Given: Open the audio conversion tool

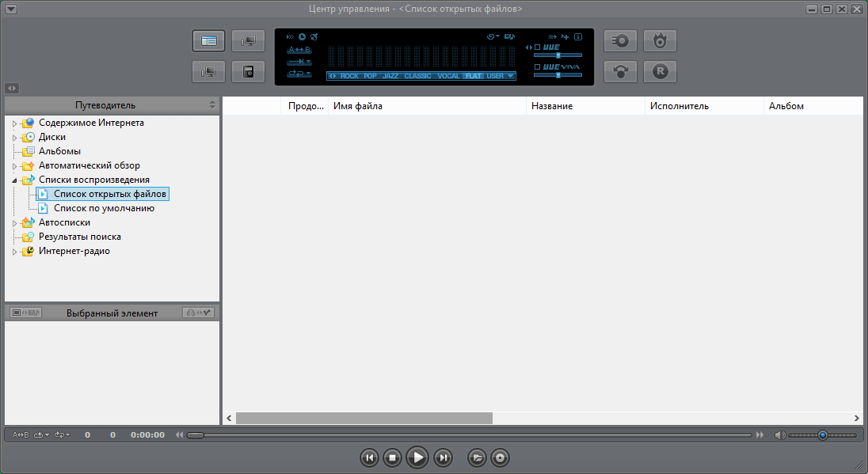Looking at the screenshot, I should pyautogui.click(x=620, y=72).
